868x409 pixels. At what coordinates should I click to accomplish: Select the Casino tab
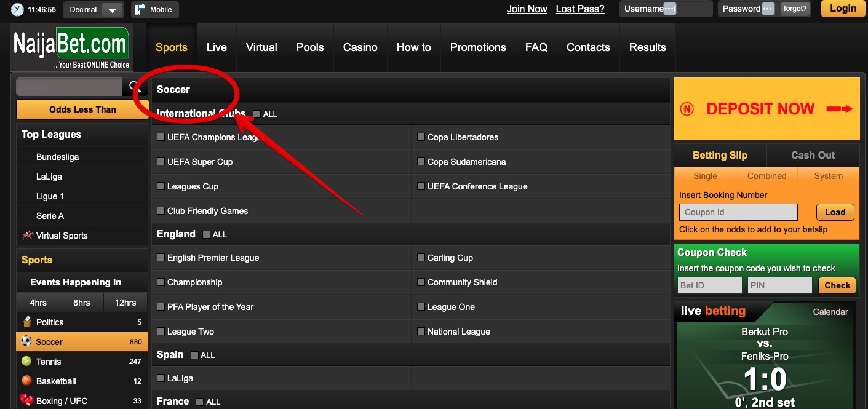tap(360, 47)
